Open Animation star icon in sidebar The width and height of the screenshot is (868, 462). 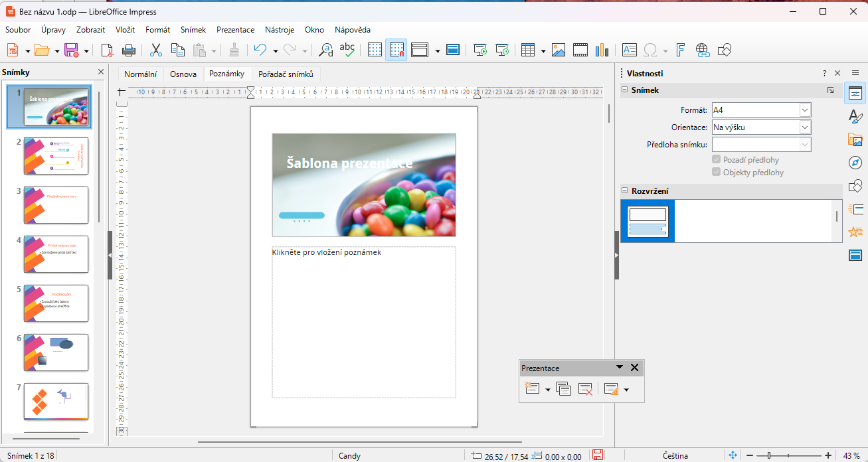[855, 232]
